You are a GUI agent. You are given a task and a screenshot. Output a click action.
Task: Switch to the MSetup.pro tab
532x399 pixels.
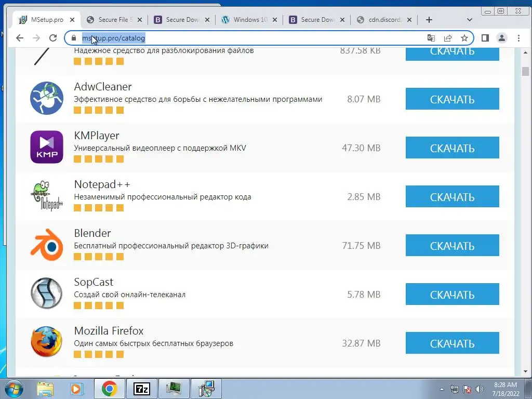coord(47,20)
